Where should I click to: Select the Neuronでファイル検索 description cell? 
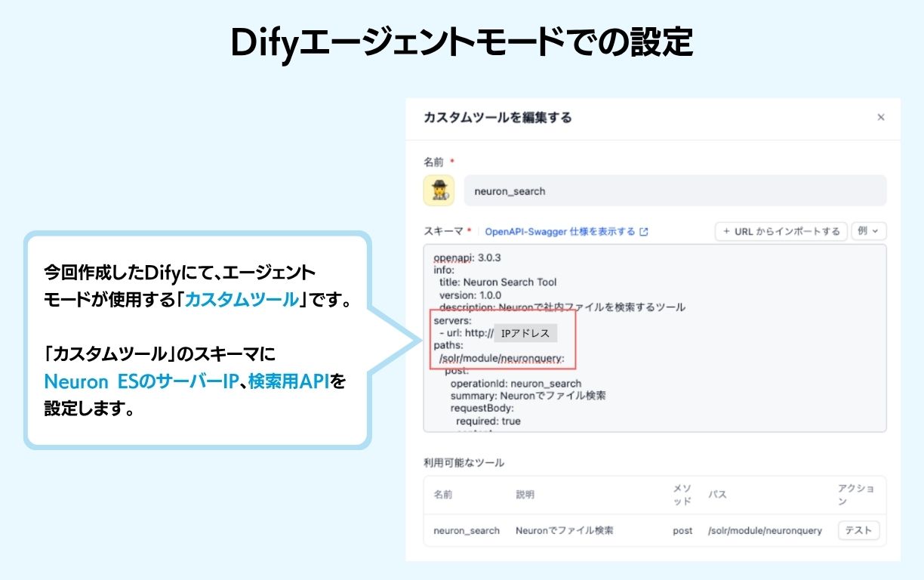(x=565, y=531)
